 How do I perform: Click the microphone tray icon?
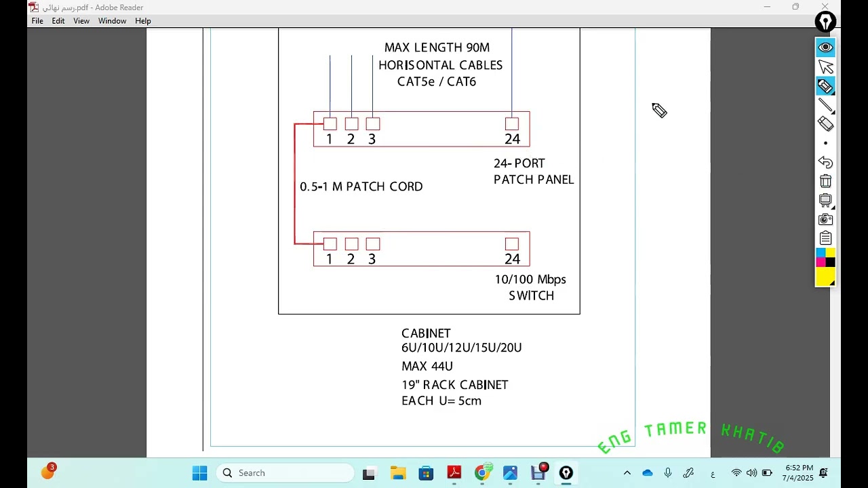click(x=668, y=473)
